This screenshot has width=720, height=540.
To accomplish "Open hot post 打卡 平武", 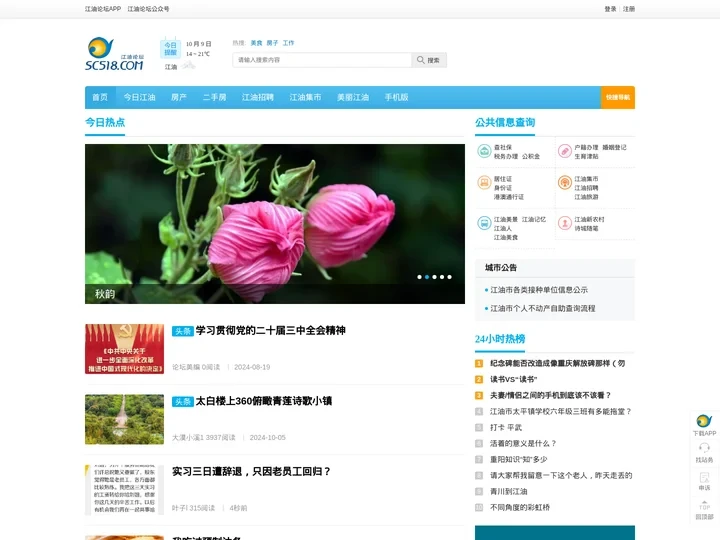I will coord(506,428).
